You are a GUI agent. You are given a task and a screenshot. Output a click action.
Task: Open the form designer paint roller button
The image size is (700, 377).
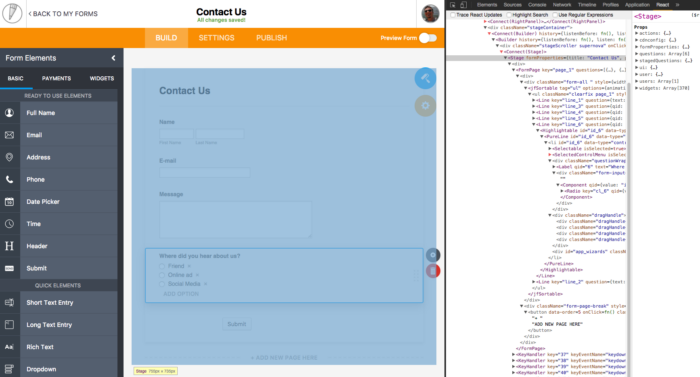pyautogui.click(x=425, y=79)
